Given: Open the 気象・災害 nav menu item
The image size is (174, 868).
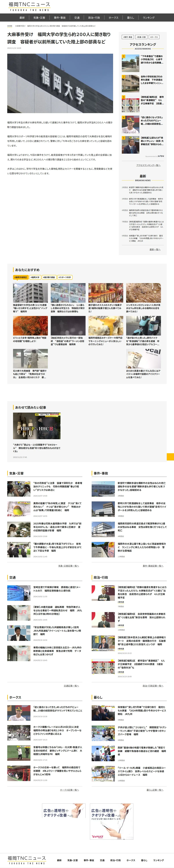Looking at the screenshot, I should 39,18.
